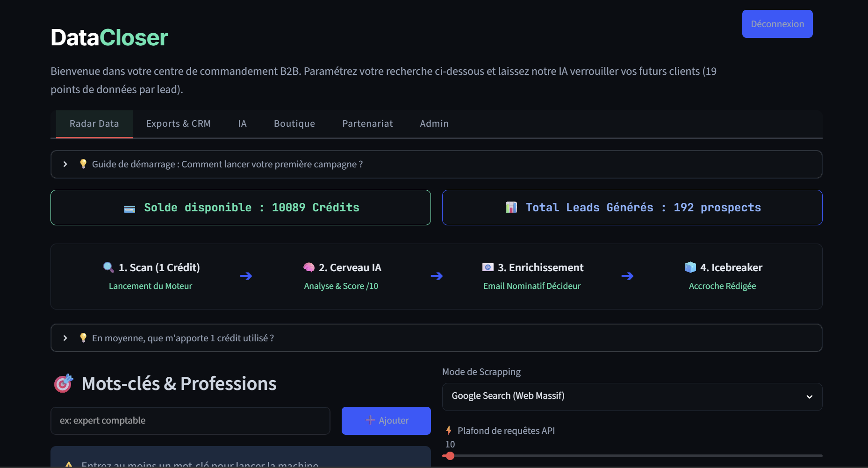Image resolution: width=868 pixels, height=468 pixels.
Task: Click 'Analyse & Score /10' text
Action: click(x=341, y=286)
